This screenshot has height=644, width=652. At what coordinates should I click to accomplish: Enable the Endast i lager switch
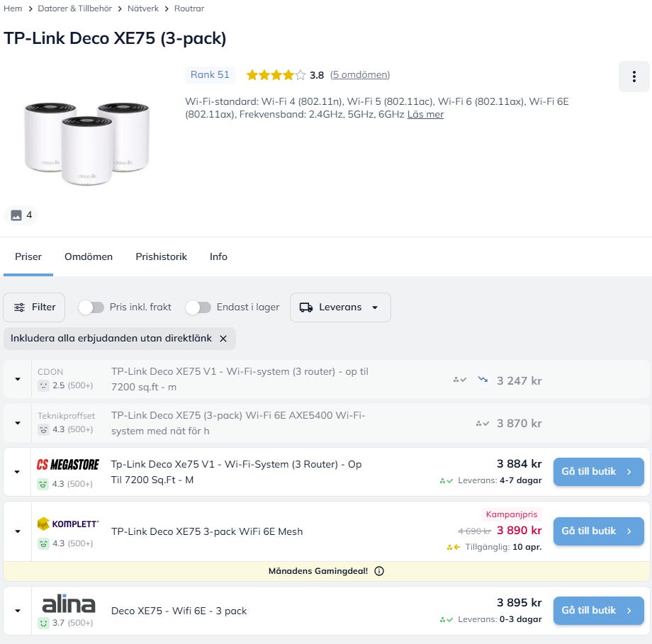point(198,307)
